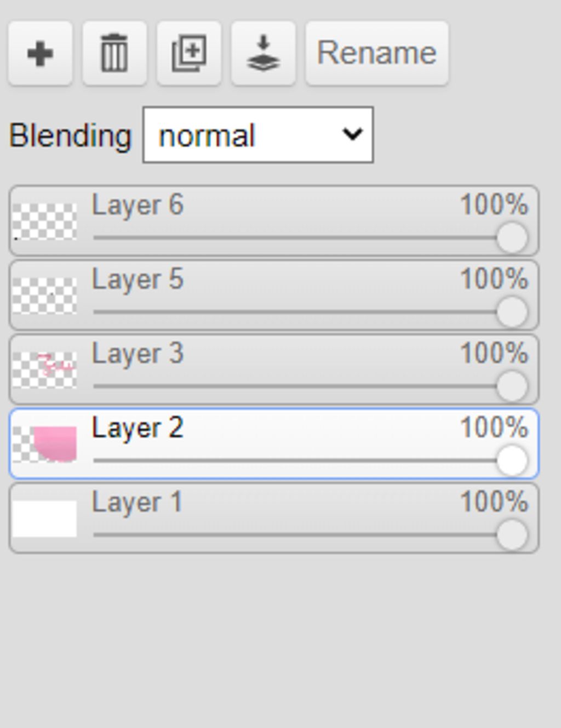Click Layer 2 pink shape thumbnail
This screenshot has height=728, width=561.
point(44,444)
